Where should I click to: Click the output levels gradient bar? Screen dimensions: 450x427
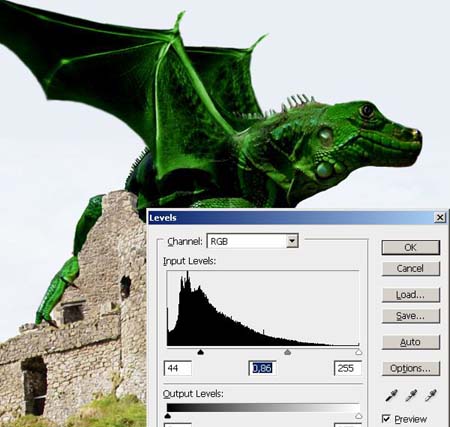[x=263, y=408]
